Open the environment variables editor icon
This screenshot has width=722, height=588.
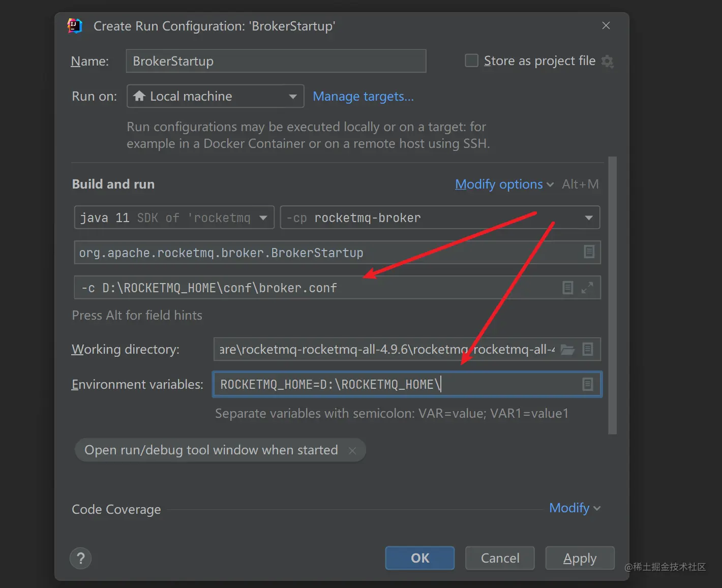click(x=587, y=384)
